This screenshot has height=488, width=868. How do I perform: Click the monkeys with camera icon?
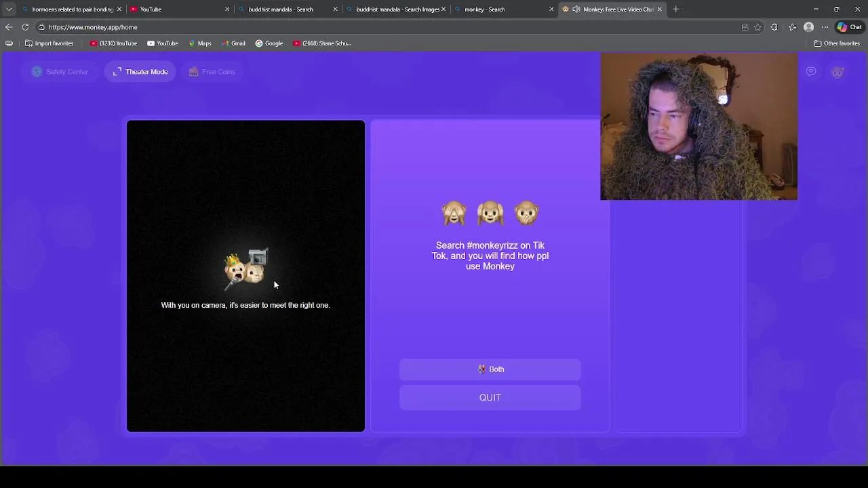coord(246,268)
